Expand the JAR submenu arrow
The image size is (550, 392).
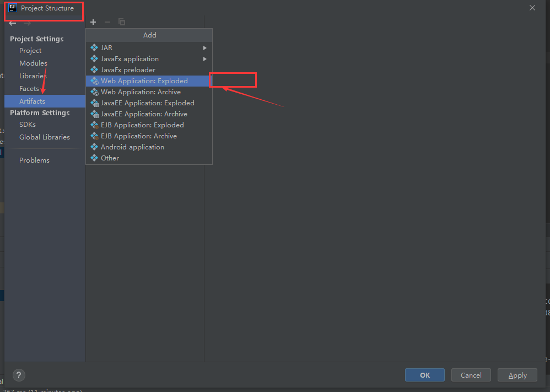[x=204, y=48]
